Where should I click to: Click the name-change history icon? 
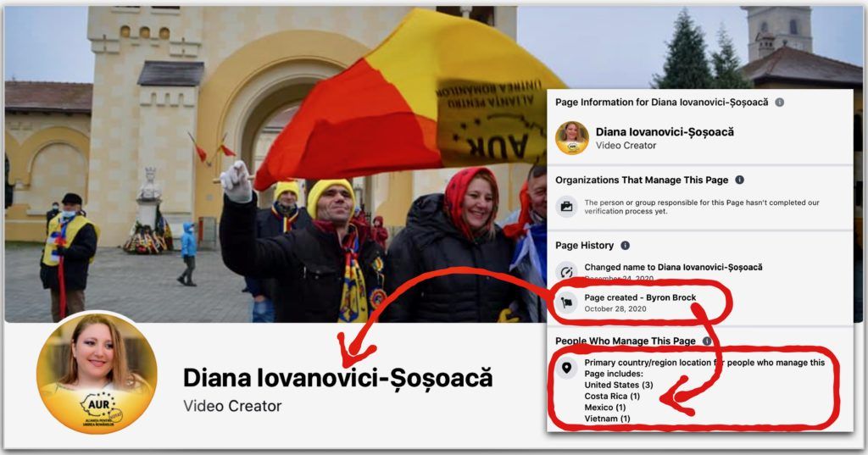point(566,271)
